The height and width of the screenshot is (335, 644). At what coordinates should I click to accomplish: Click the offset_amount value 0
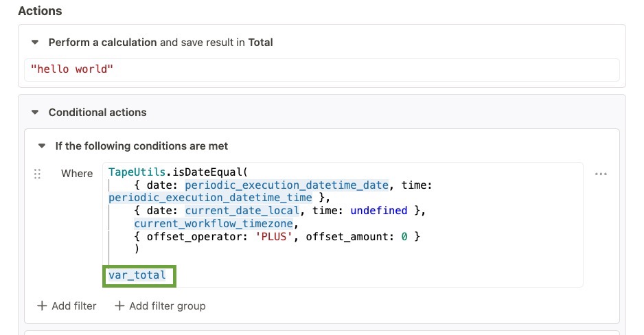[405, 237]
